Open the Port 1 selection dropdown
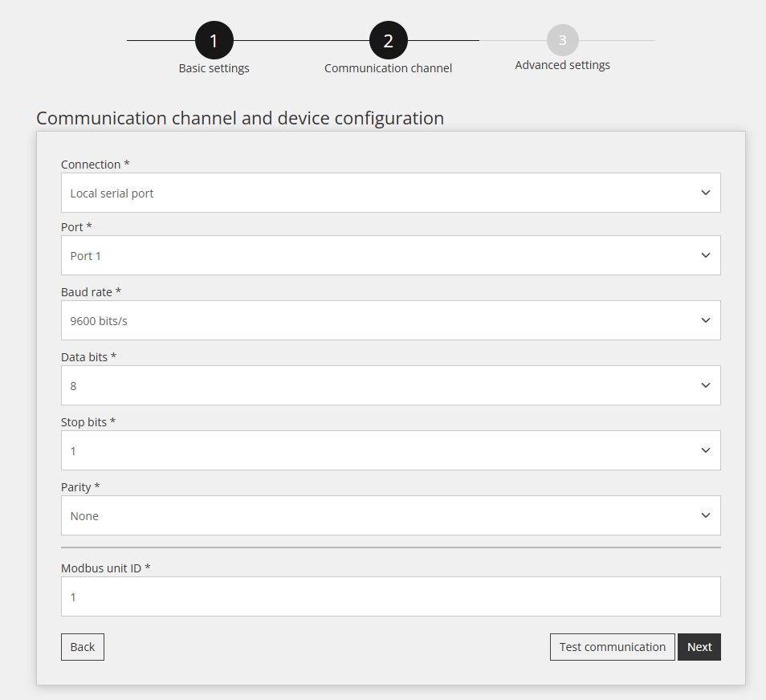 pyautogui.click(x=390, y=255)
